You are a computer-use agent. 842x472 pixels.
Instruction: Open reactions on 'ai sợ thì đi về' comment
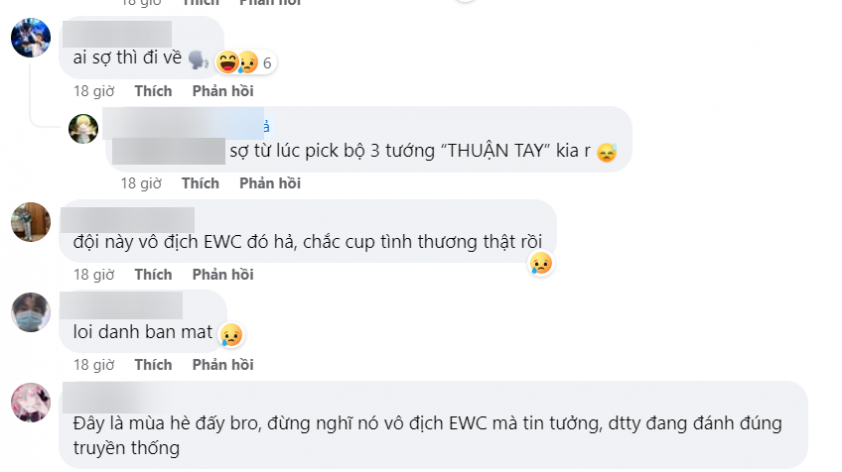[245, 62]
